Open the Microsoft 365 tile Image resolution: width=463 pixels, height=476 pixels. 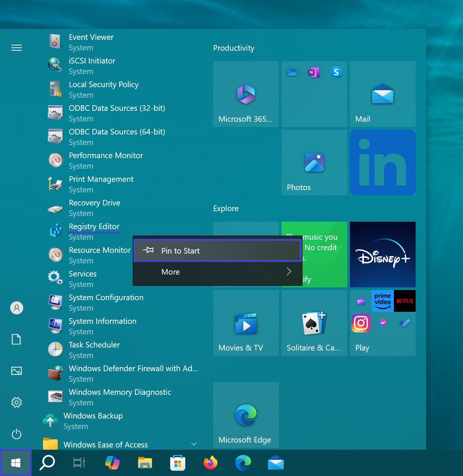point(246,94)
